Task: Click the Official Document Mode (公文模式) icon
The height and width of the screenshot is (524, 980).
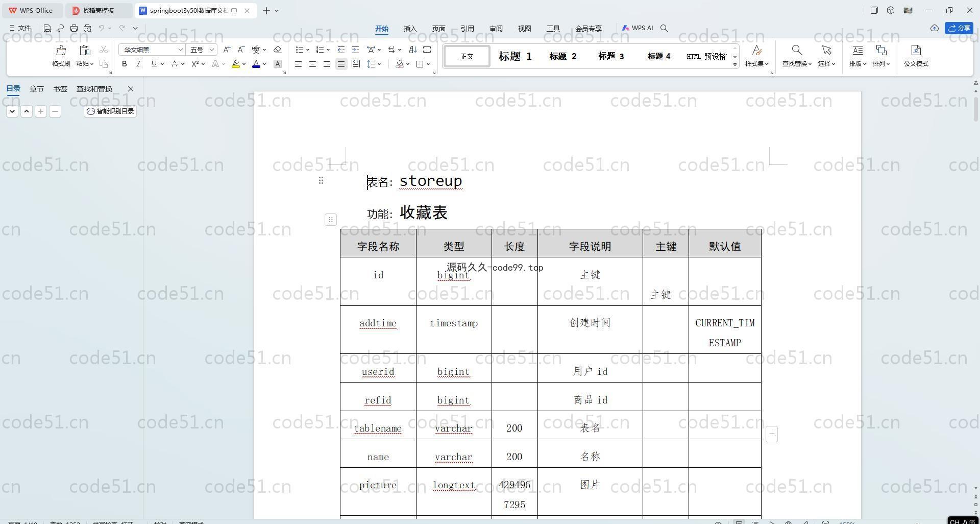Action: point(916,50)
